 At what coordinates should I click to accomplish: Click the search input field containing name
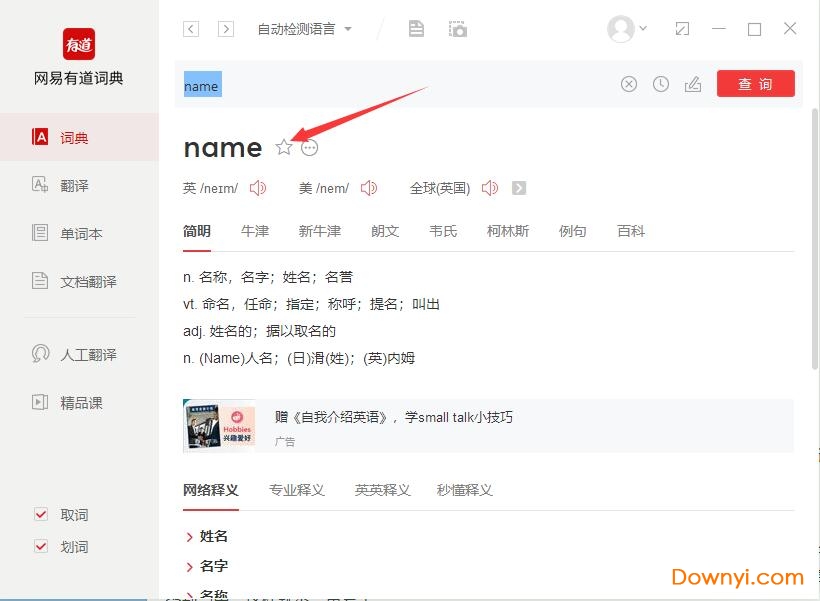[400, 85]
